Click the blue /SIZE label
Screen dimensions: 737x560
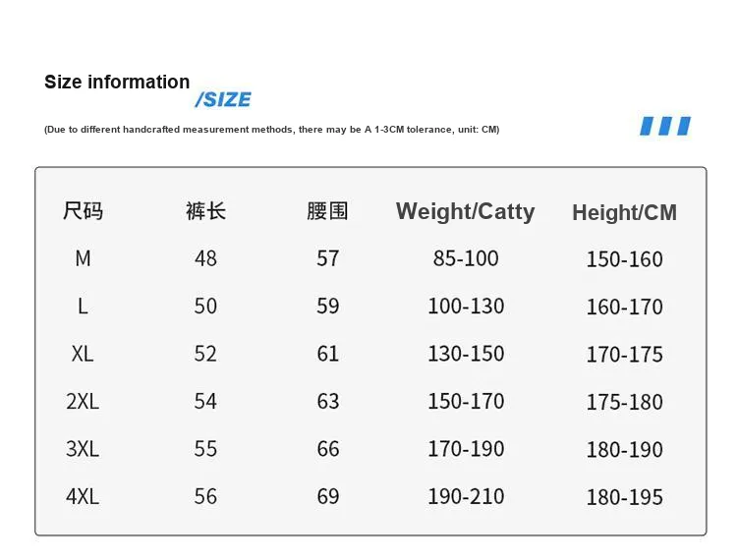[x=223, y=99]
